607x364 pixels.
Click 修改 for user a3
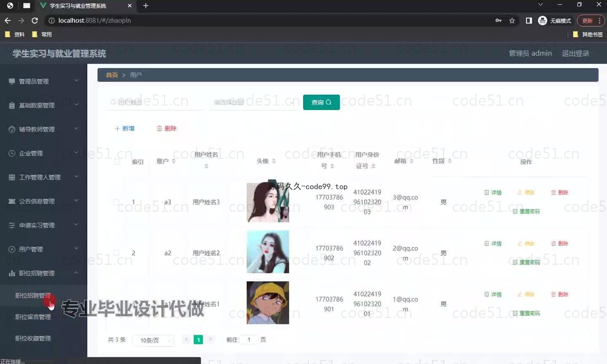[526, 193]
